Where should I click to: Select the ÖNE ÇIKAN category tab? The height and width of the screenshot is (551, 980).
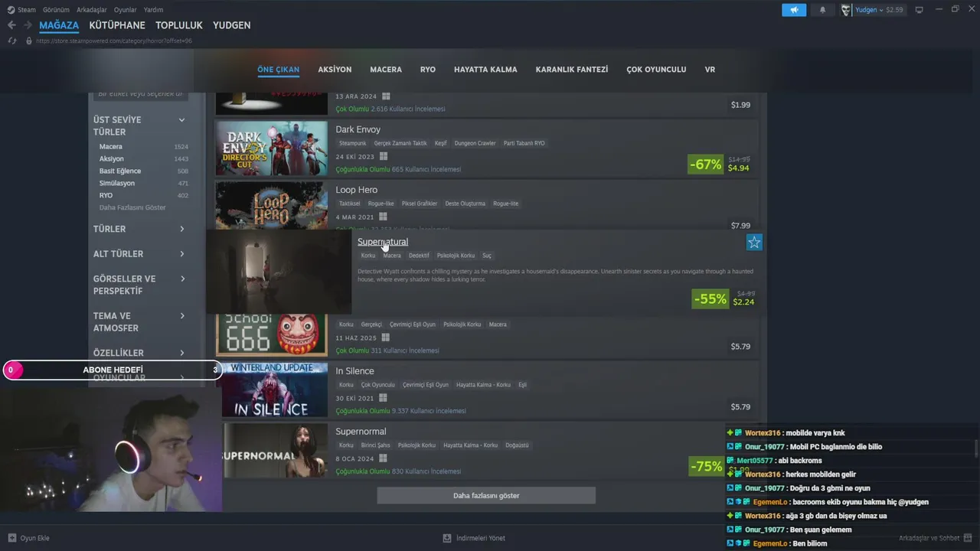pyautogui.click(x=278, y=70)
